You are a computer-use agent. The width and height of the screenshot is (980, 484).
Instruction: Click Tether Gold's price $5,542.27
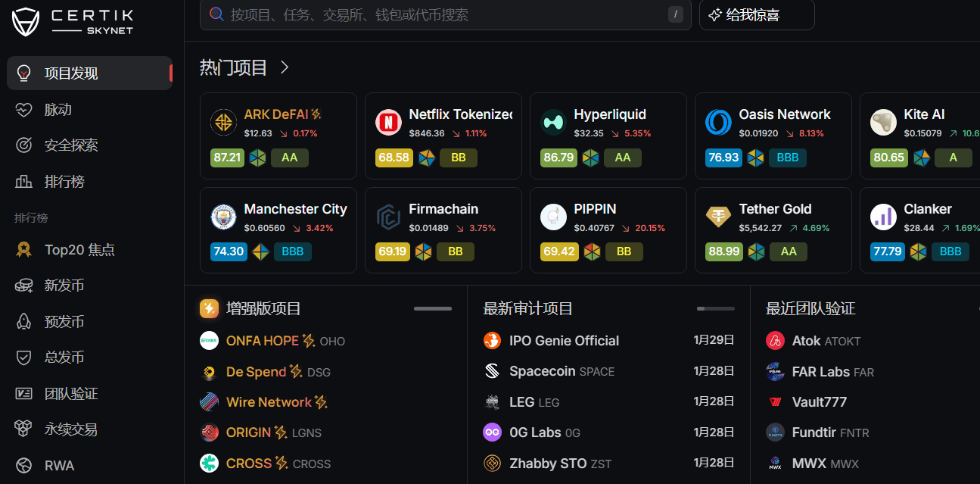[761, 228]
